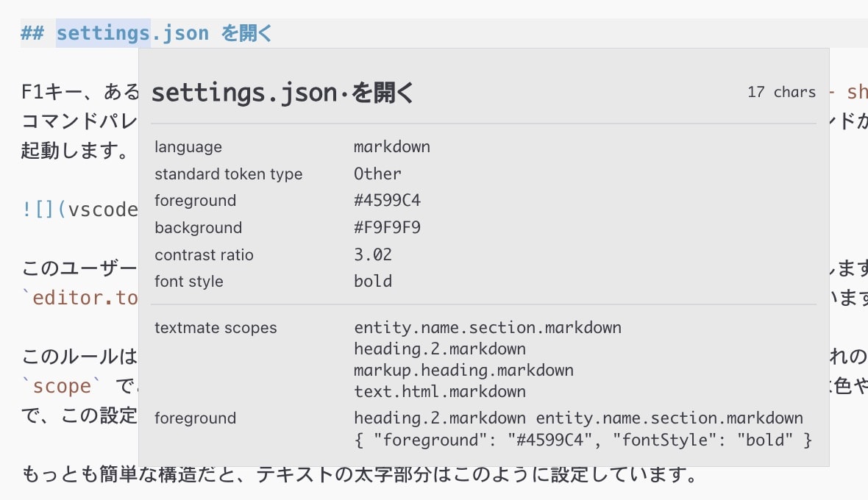
Task: Click the last line starting with もっとも簡単な構造だと
Action: coord(359,475)
